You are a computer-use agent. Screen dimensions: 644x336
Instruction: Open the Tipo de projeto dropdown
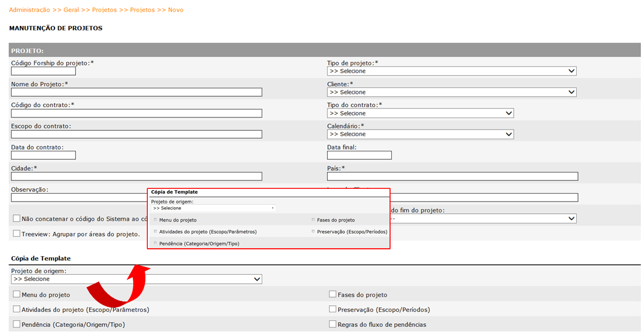click(x=451, y=71)
